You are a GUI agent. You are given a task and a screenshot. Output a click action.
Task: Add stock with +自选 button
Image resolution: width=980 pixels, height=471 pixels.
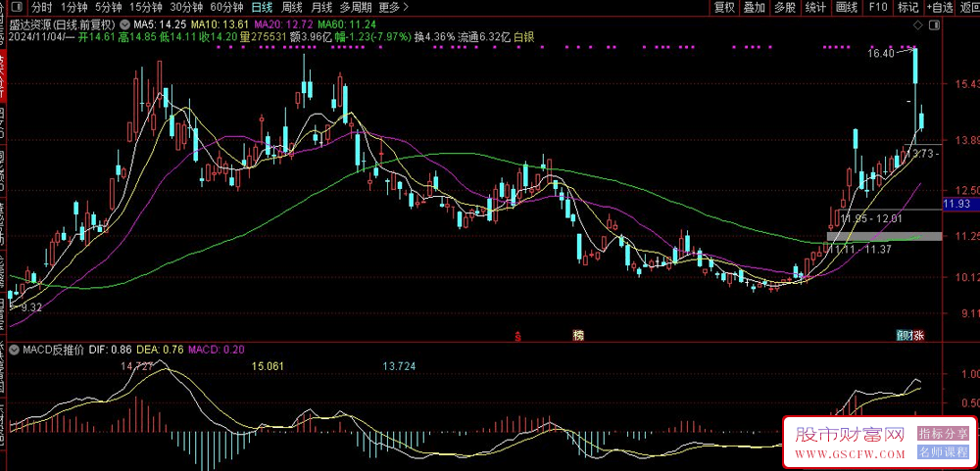click(x=940, y=8)
